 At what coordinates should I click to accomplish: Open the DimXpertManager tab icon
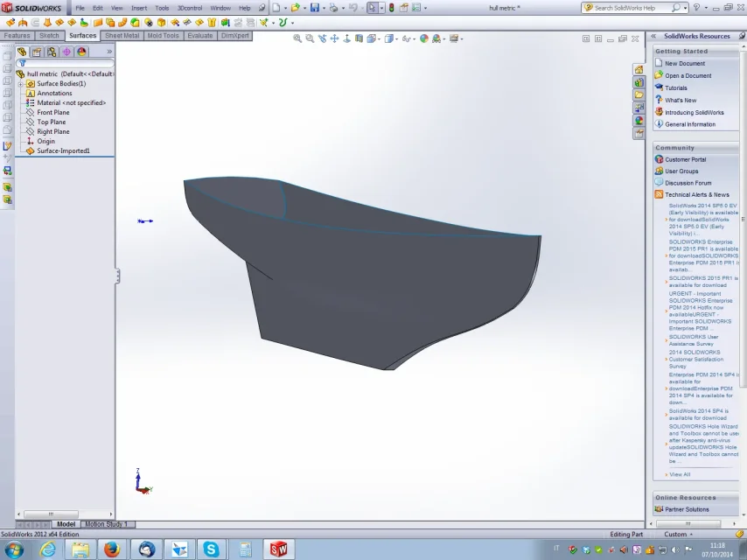[x=66, y=52]
